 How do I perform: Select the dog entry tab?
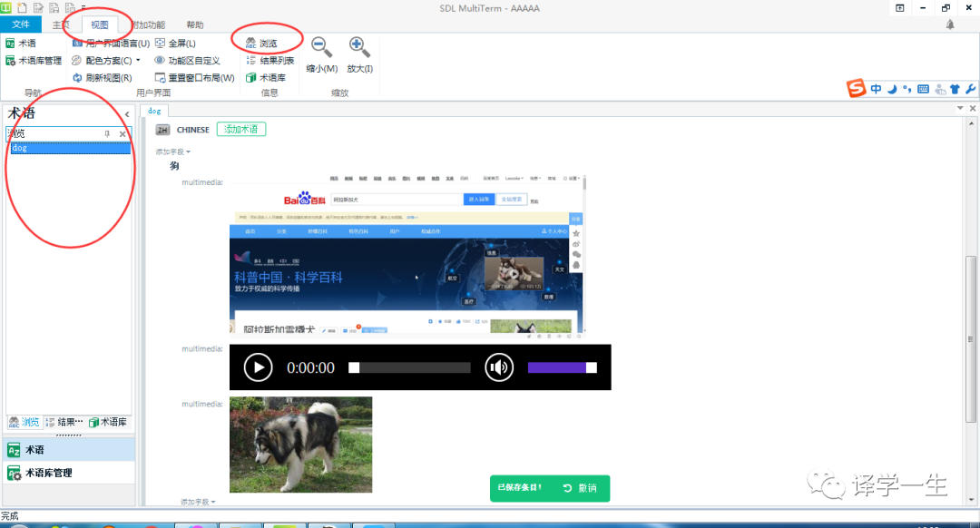154,111
